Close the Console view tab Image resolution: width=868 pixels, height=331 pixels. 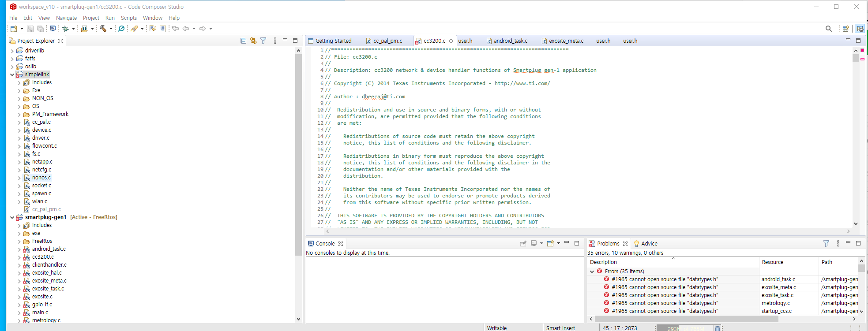(x=341, y=244)
